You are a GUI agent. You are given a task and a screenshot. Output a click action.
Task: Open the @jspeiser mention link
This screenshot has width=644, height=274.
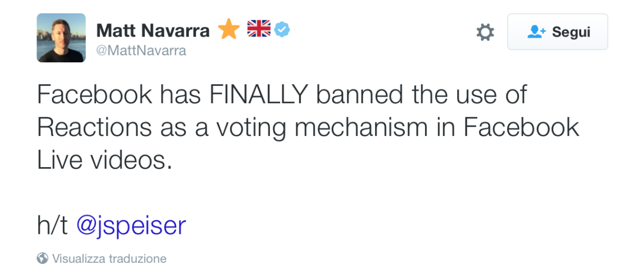click(x=131, y=226)
